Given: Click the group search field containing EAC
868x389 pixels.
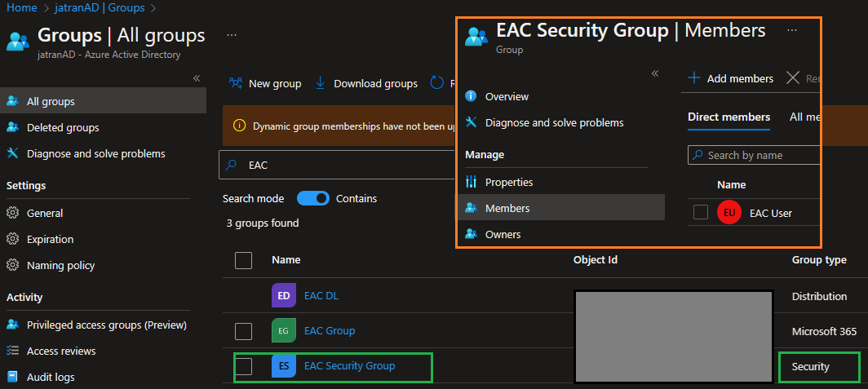Looking at the screenshot, I should pyautogui.click(x=337, y=165).
